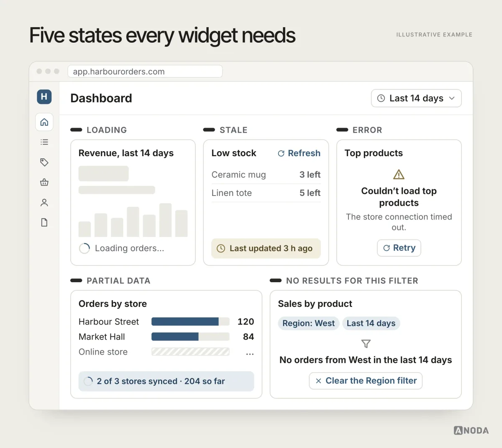Click the Dashboard heading
Viewport: 502px width, 448px height.
coord(101,98)
